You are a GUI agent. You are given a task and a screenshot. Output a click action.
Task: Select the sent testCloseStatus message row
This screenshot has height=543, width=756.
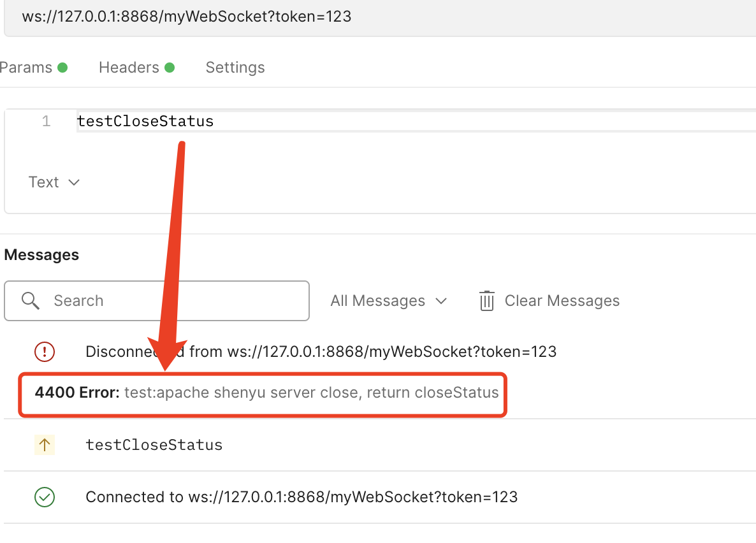point(380,445)
